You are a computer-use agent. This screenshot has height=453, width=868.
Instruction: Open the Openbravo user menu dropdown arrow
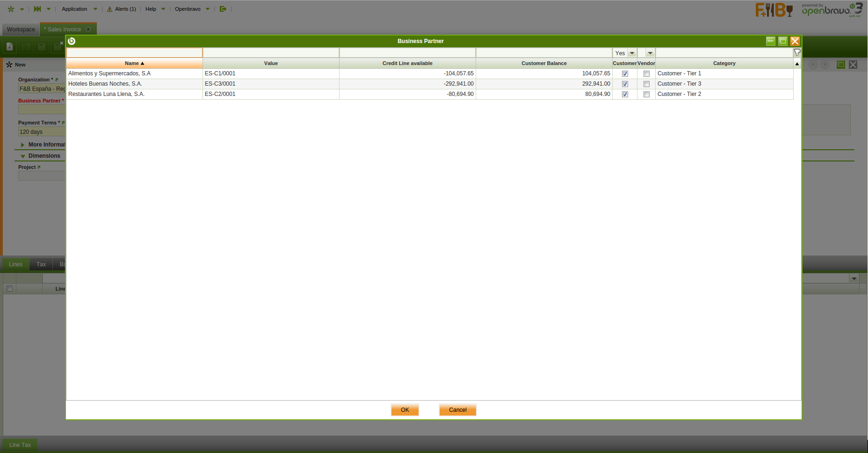[208, 9]
